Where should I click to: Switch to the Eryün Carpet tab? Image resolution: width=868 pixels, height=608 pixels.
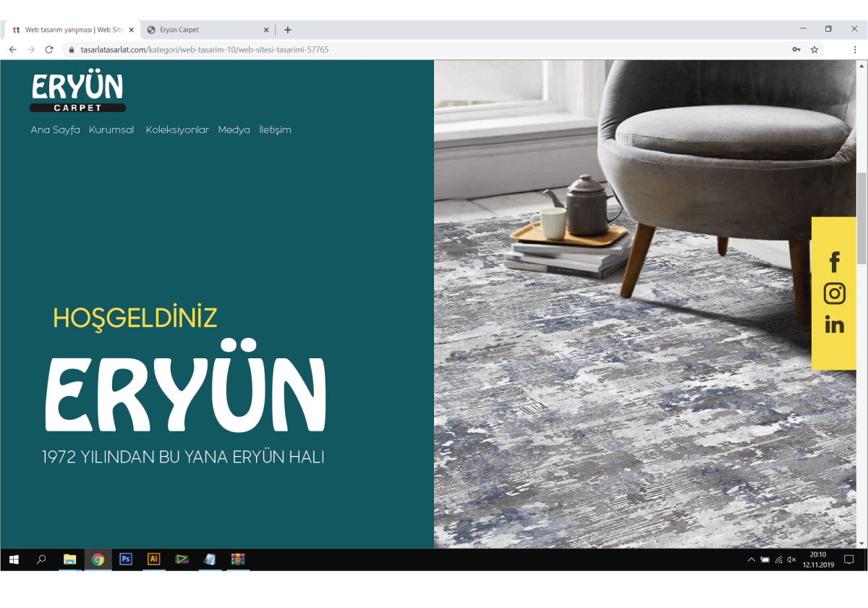203,30
